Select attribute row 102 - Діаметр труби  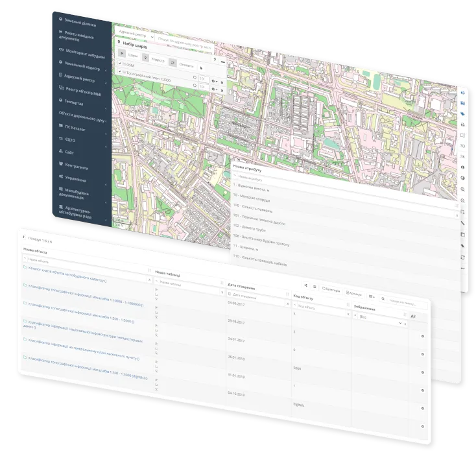[249, 228]
